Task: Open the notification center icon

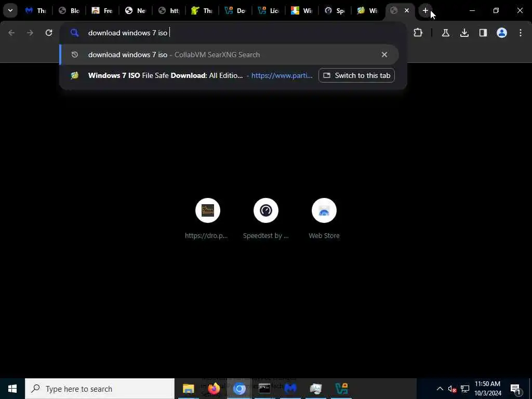Action: (515, 389)
